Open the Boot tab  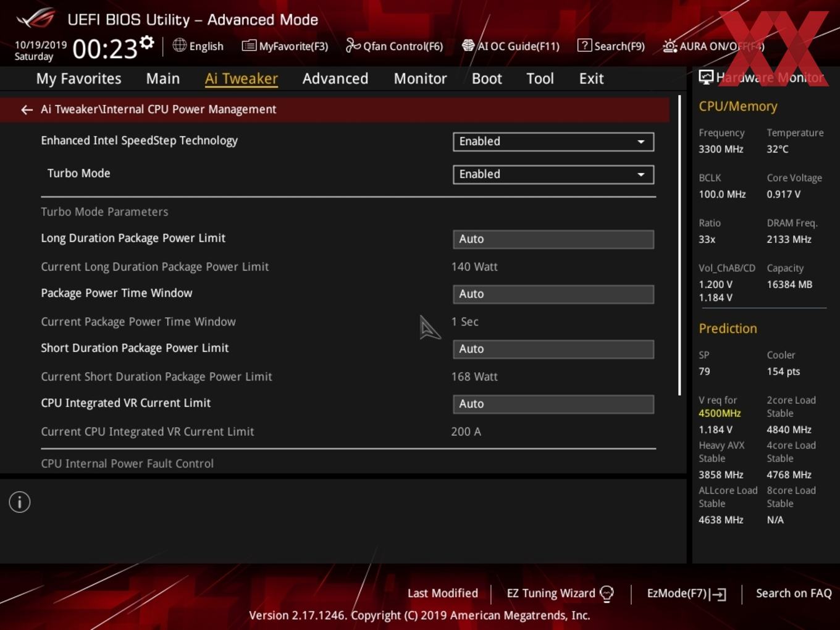487,78
